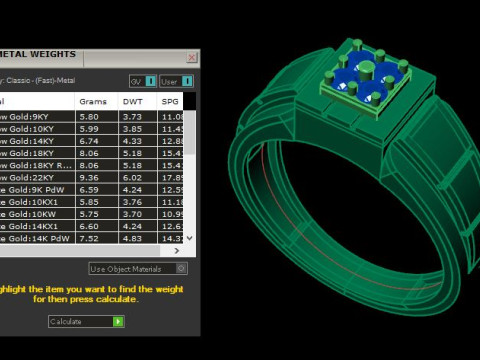Click the vertical scrollbar thumb in table
The width and height of the screenshot is (480, 360).
pyautogui.click(x=190, y=133)
